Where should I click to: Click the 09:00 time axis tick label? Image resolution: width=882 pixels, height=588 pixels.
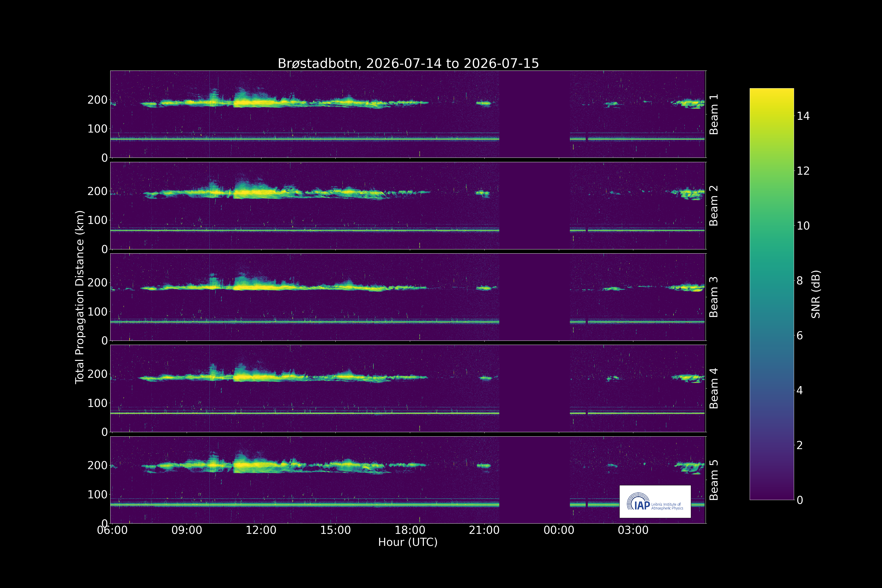click(187, 530)
